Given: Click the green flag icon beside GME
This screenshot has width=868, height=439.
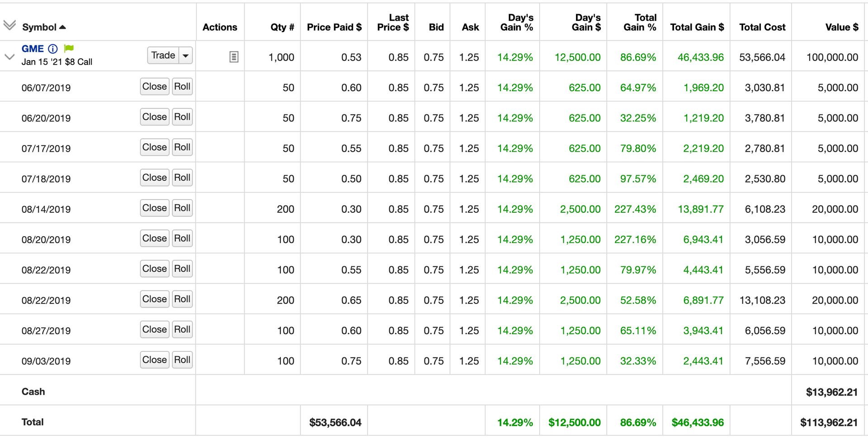Looking at the screenshot, I should (69, 48).
